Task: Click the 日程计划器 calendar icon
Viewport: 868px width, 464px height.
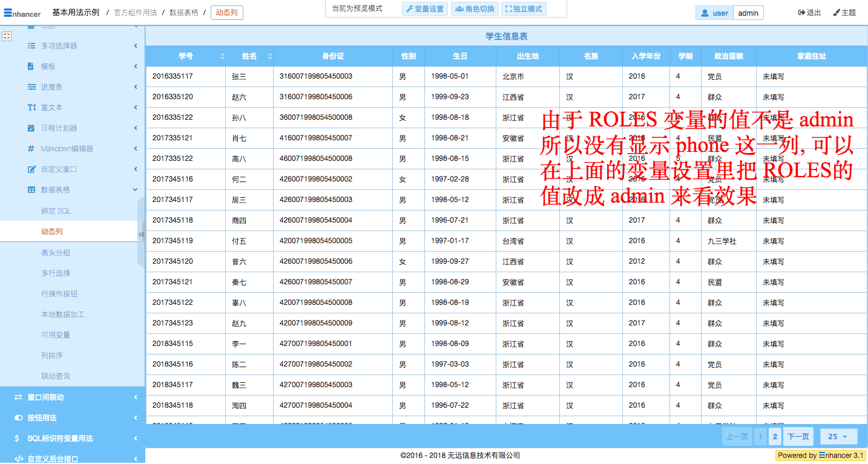Action: click(x=31, y=128)
